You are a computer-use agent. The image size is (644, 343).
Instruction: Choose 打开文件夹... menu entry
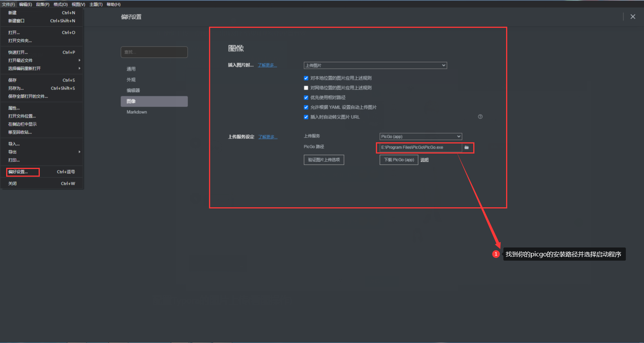click(42, 41)
